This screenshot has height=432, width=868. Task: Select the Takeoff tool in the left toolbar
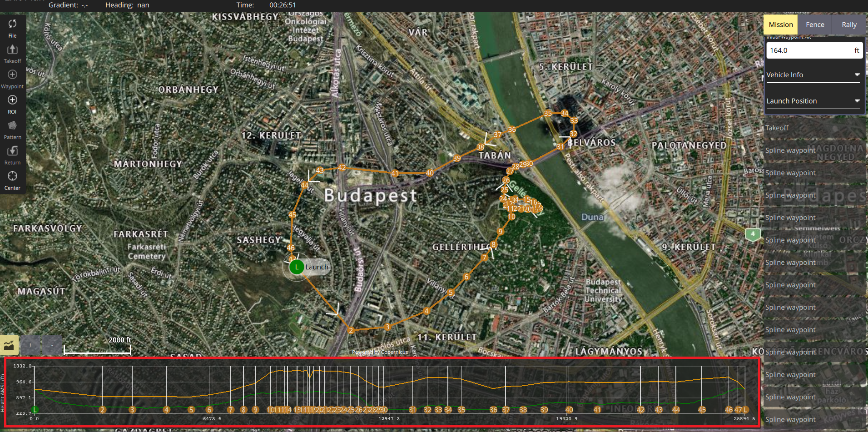[x=12, y=53]
